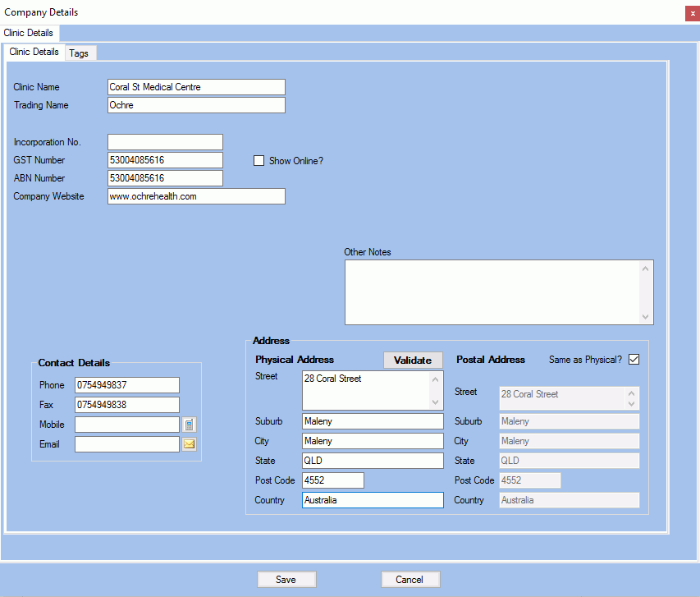Screen dimensions: 700x597
Task: Click the Cancel button
Action: pos(409,579)
